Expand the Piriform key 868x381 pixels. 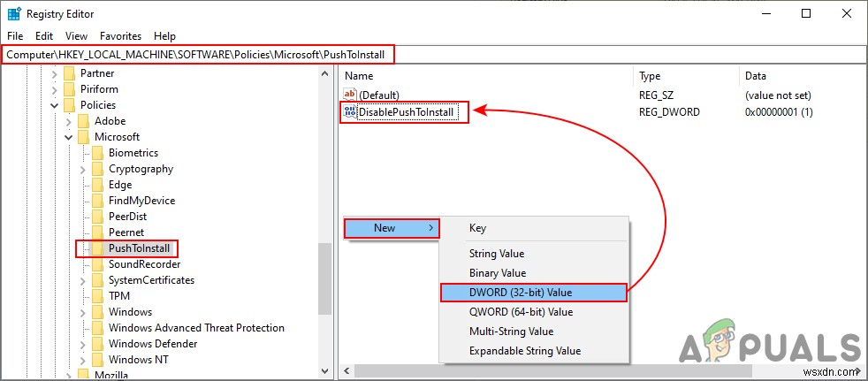(54, 89)
